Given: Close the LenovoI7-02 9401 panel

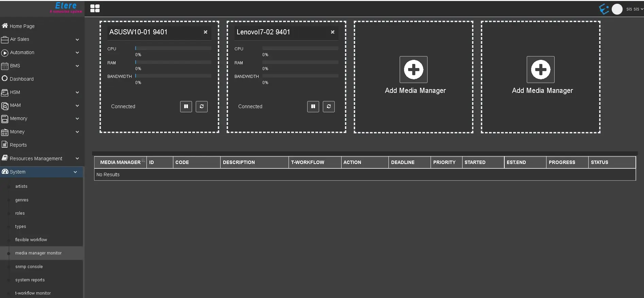Looking at the screenshot, I should pos(332,32).
